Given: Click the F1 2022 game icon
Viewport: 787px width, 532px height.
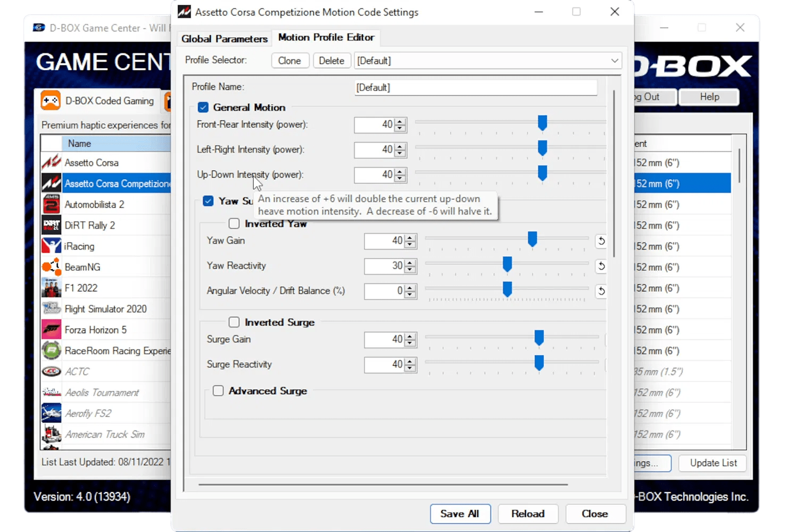Looking at the screenshot, I should point(51,288).
